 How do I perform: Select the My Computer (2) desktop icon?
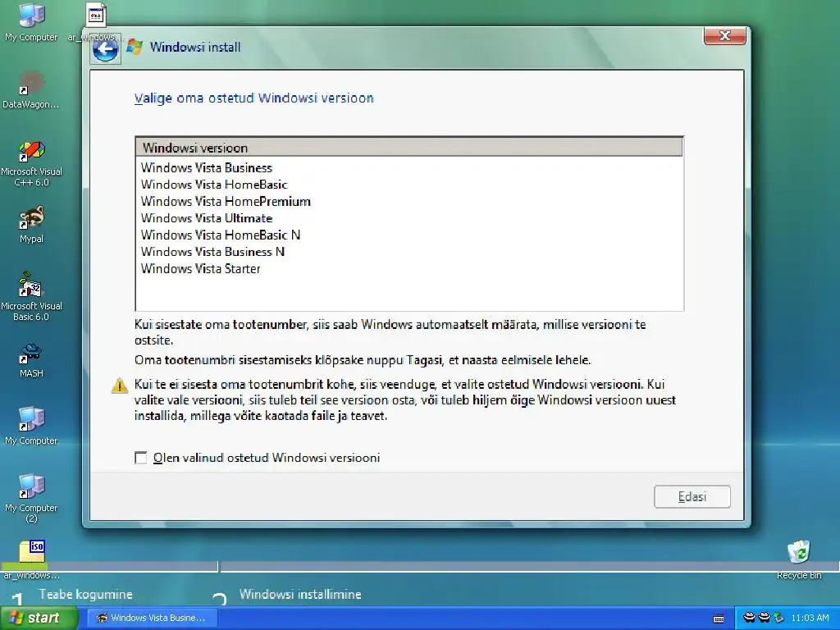click(31, 499)
